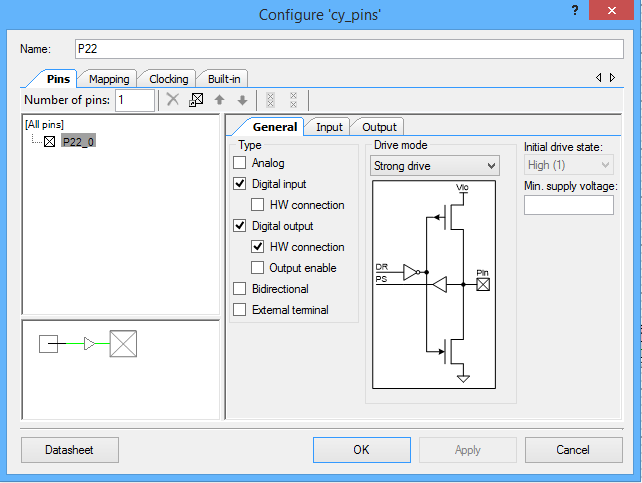Image resolution: width=642 pixels, height=483 pixels.
Task: Check the Bidirectional checkbox
Action: click(240, 289)
